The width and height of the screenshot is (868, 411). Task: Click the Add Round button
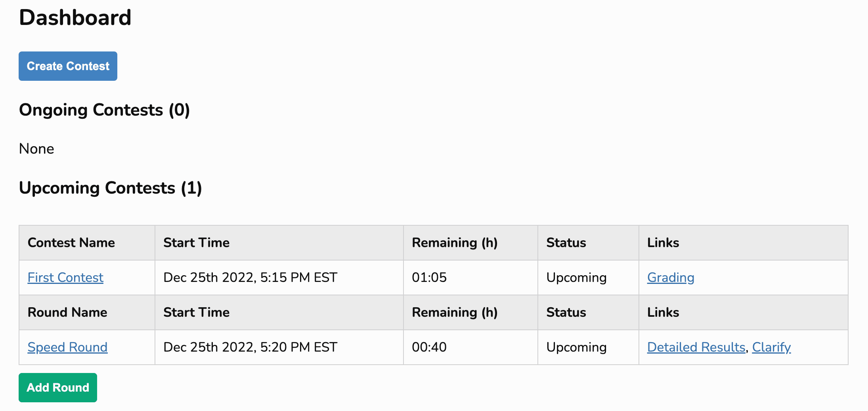[x=57, y=387]
